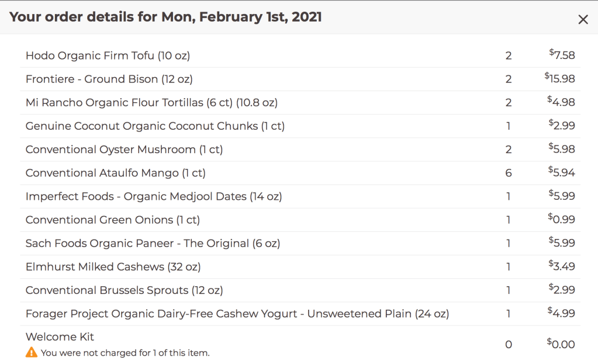Click the orange warning triangle icon
The image size is (598, 364).
click(31, 352)
